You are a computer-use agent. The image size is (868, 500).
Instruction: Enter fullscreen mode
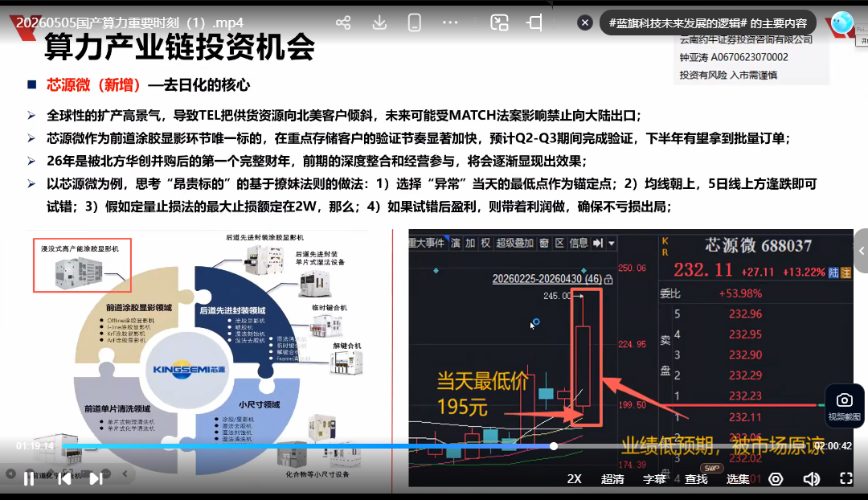pyautogui.click(x=845, y=478)
